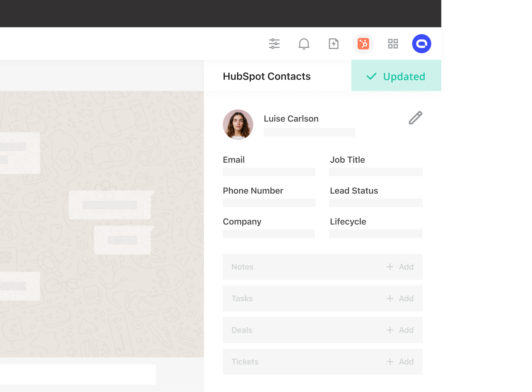Click Luise Carlson's profile photo
This screenshot has width=532, height=392.
pos(238,125)
